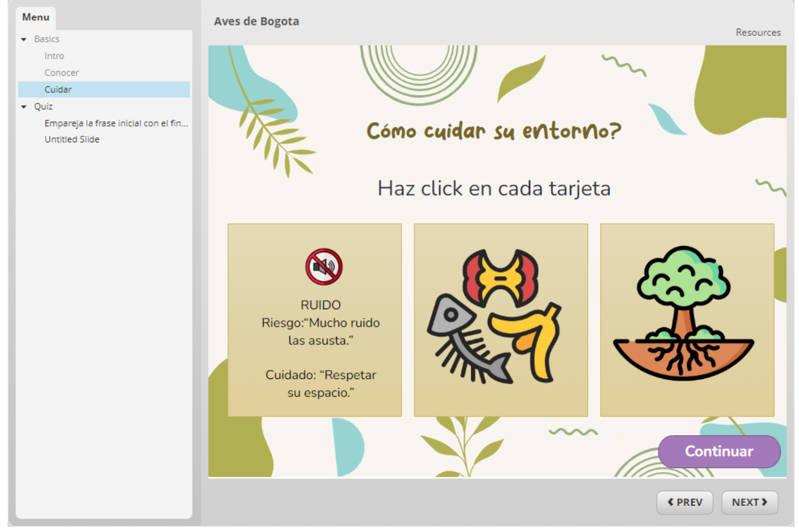Open the Untitled Slide entry

click(x=72, y=139)
